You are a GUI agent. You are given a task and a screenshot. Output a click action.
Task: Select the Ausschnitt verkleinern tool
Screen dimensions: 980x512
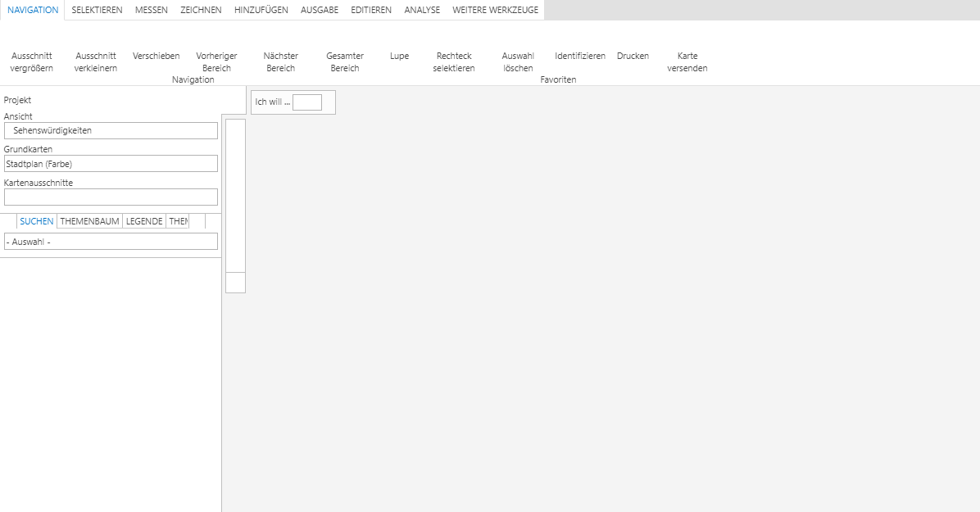click(96, 61)
